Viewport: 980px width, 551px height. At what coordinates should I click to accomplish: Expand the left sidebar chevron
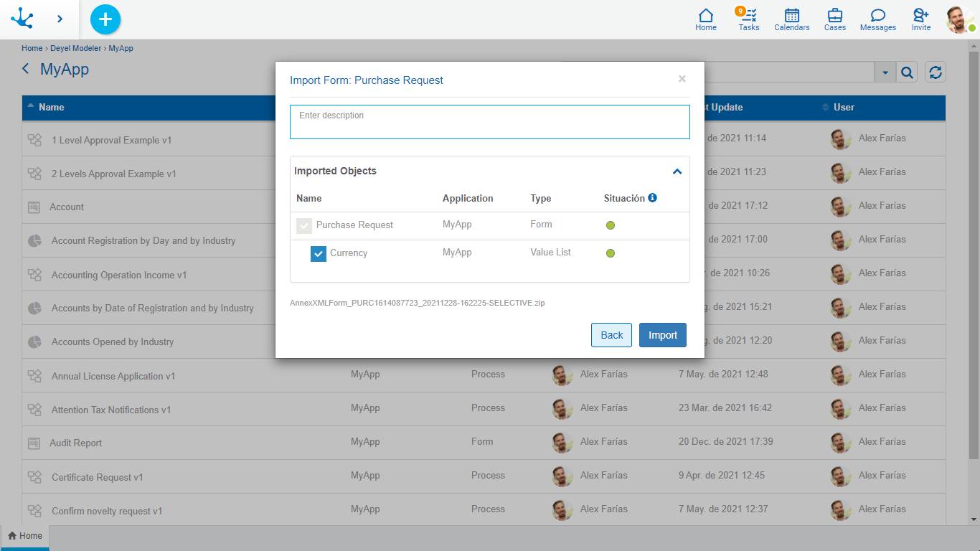[60, 19]
